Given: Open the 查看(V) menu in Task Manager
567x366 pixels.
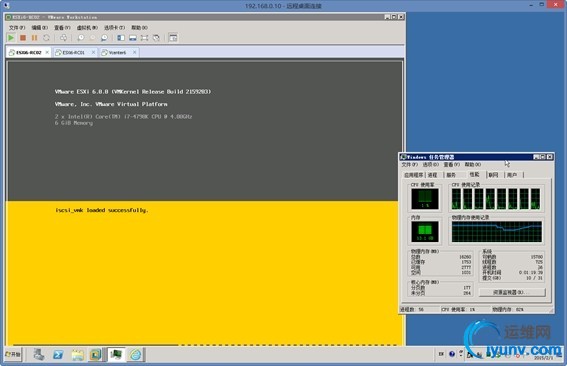Looking at the screenshot, I should [x=452, y=165].
